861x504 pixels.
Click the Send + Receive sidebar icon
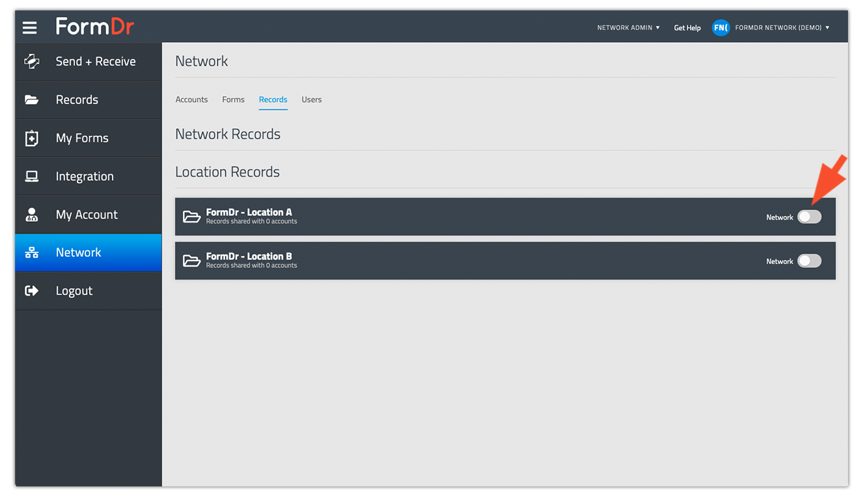(31, 61)
